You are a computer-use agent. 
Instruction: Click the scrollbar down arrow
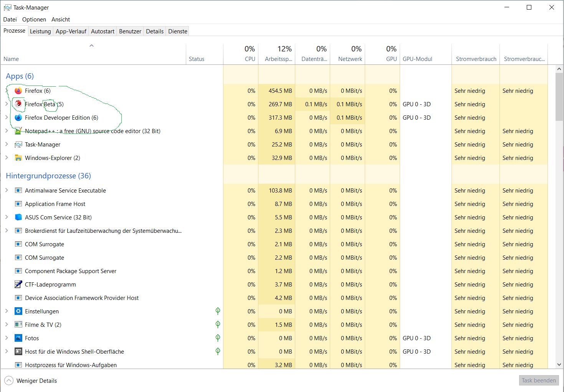click(559, 364)
